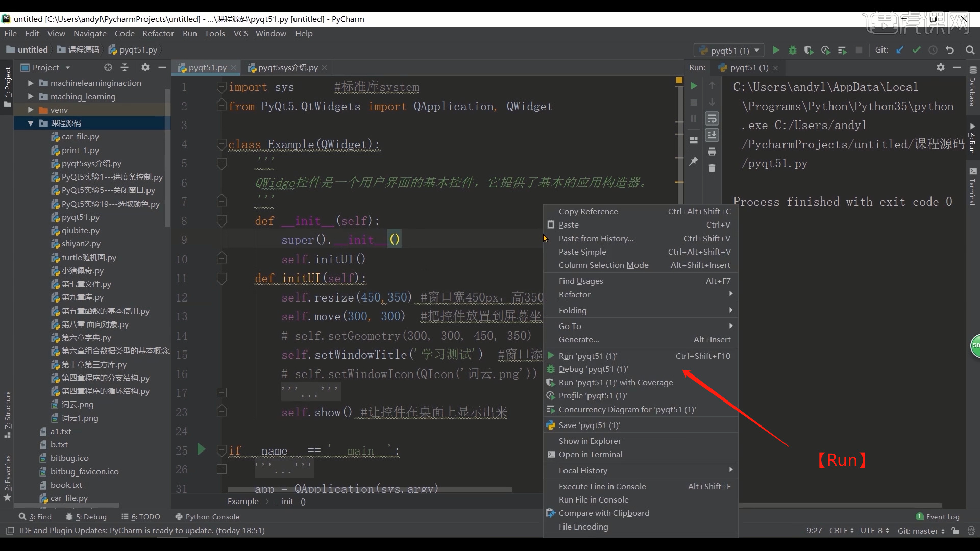Viewport: 980px width, 551px height.
Task: Click the gutter run arrow at line 25
Action: click(x=201, y=449)
